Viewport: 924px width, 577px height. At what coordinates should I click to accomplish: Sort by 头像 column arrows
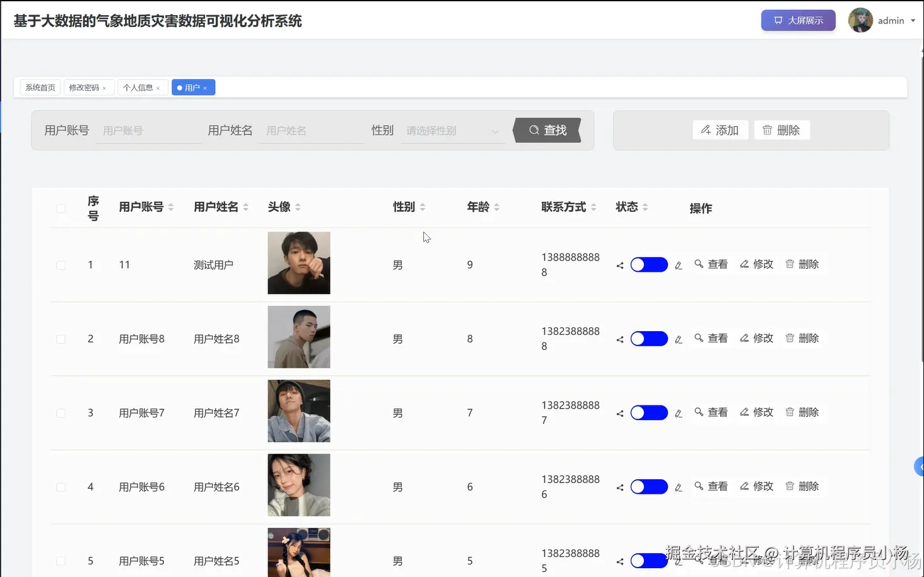click(298, 207)
